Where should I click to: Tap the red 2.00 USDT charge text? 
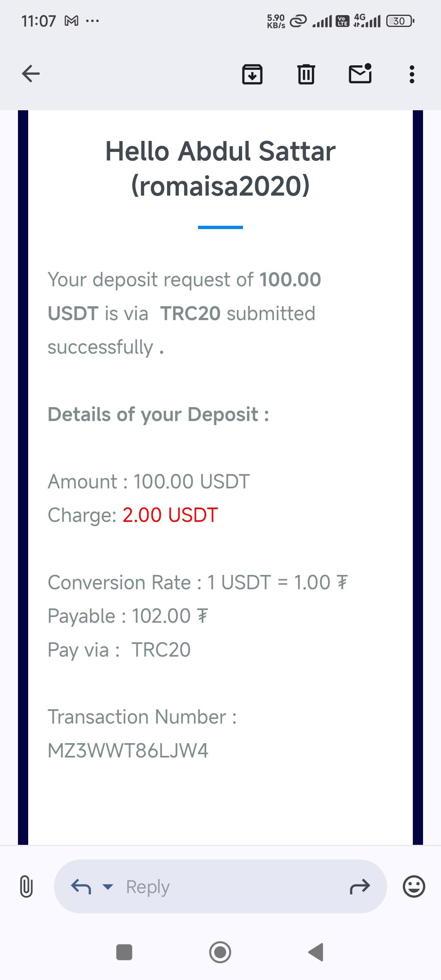pos(170,515)
